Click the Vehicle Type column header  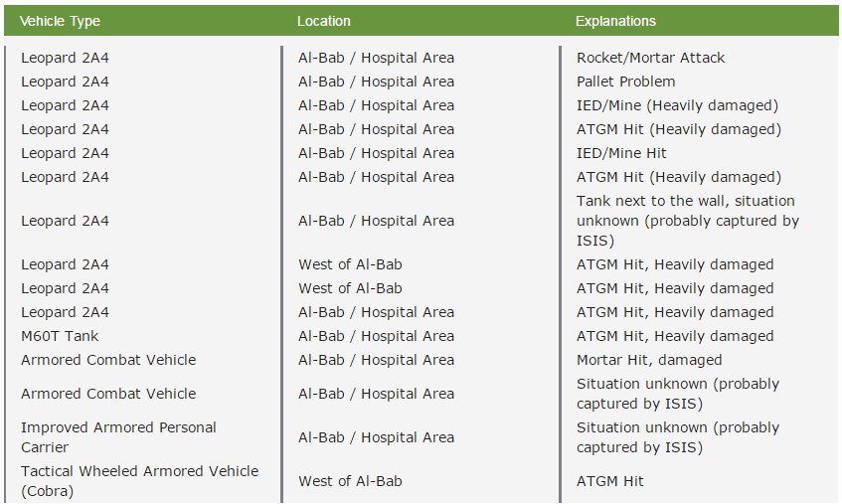(61, 21)
